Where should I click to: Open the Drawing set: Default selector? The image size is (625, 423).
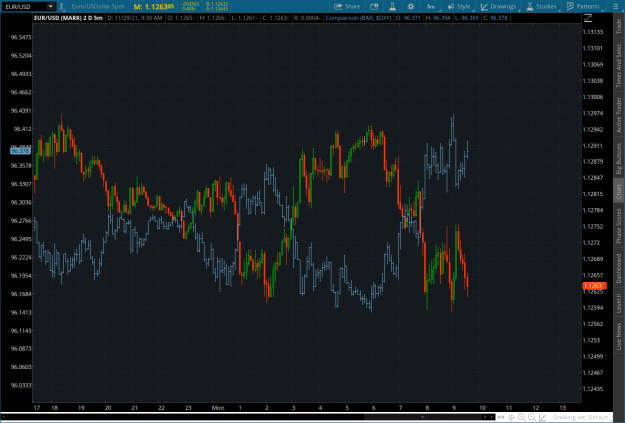point(580,417)
